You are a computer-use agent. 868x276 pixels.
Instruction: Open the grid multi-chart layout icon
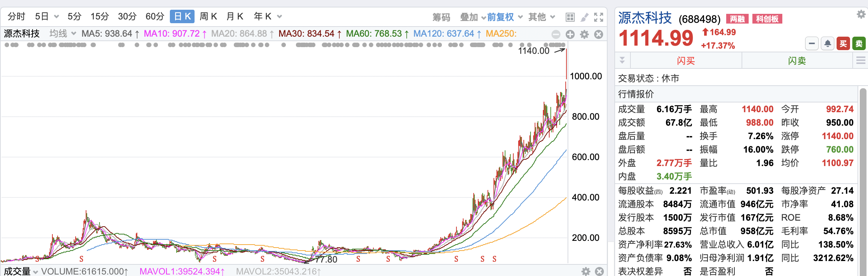click(x=570, y=17)
